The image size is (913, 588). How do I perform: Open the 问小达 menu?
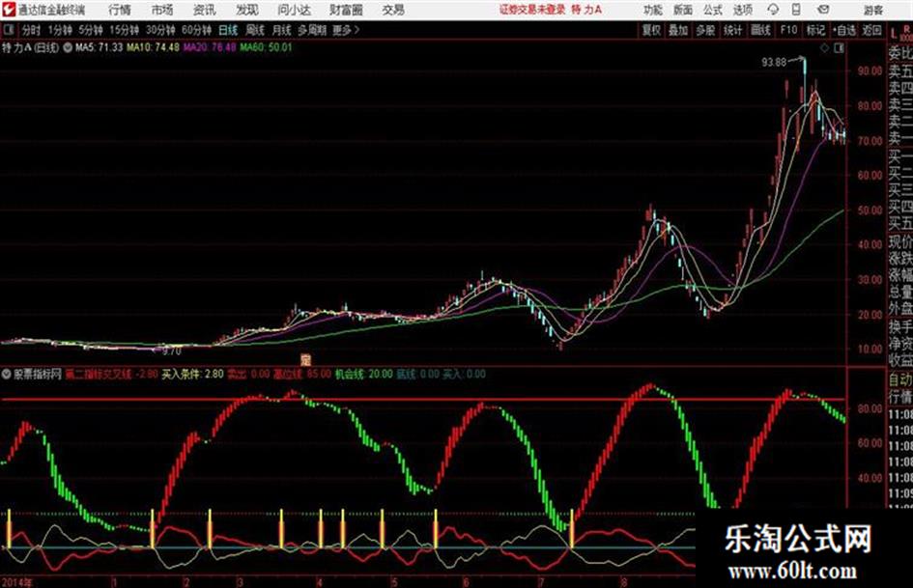294,10
